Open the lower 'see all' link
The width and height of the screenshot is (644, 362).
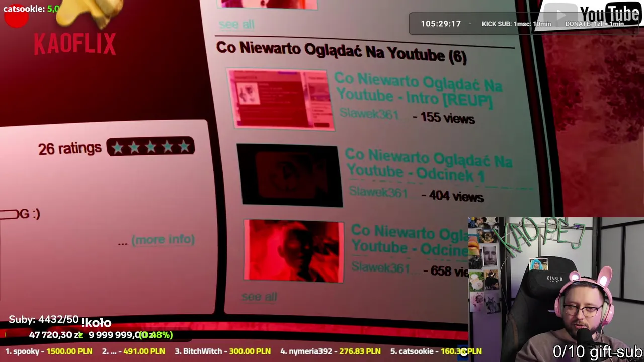click(259, 296)
